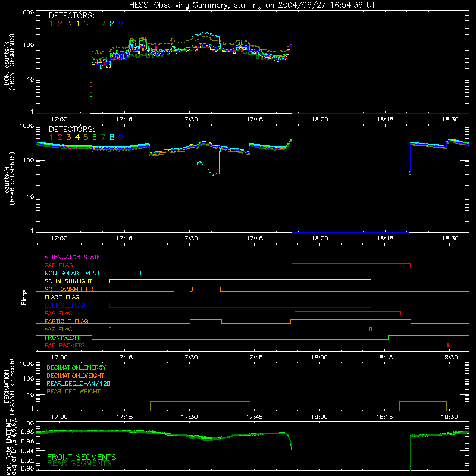Select yellow detector 4 in front segments legend
Viewport: 476px width, 476px height.
click(77, 24)
